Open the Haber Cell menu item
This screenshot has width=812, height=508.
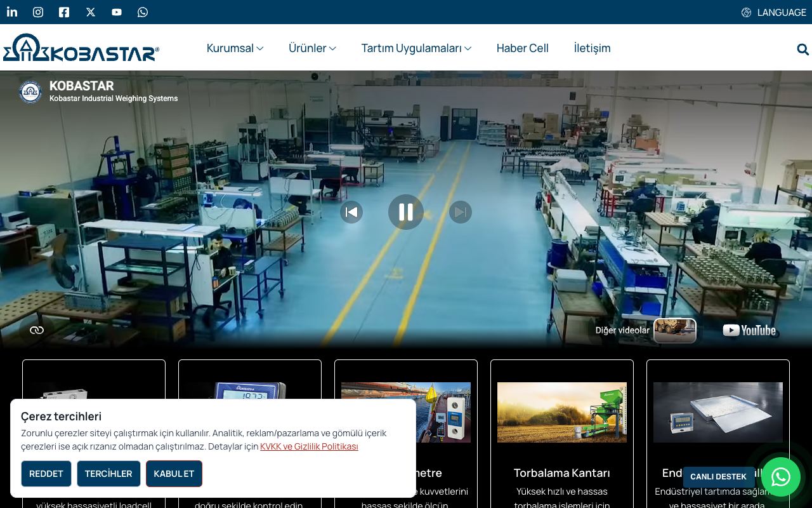pyautogui.click(x=523, y=48)
